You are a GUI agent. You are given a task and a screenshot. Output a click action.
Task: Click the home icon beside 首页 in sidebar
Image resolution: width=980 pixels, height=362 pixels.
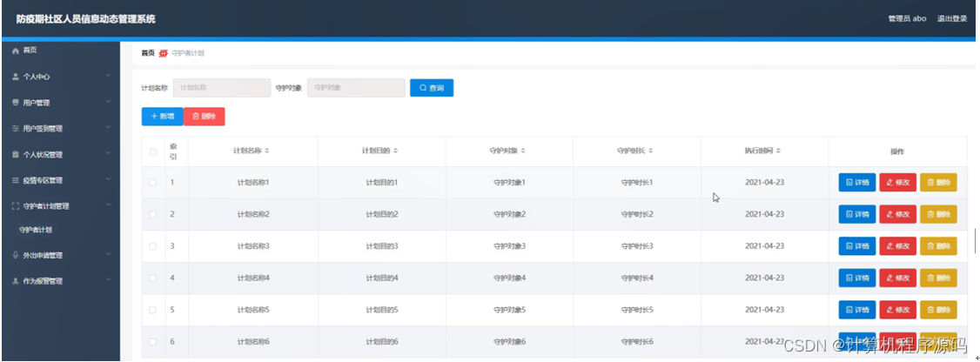tap(16, 50)
